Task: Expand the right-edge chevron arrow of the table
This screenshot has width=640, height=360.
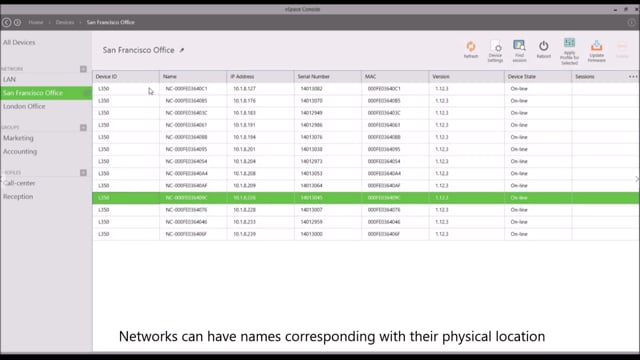Action: coord(637,179)
